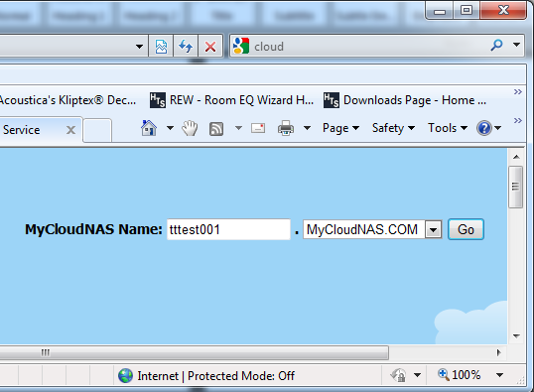The width and height of the screenshot is (534, 392).
Task: Open the search provider dropdown arrow
Action: pyautogui.click(x=517, y=45)
